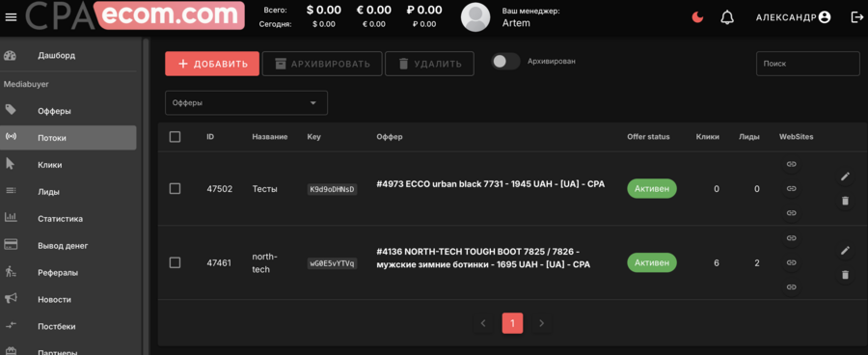This screenshot has width=868, height=355.
Task: Focus the Поиск search field
Action: pos(807,64)
